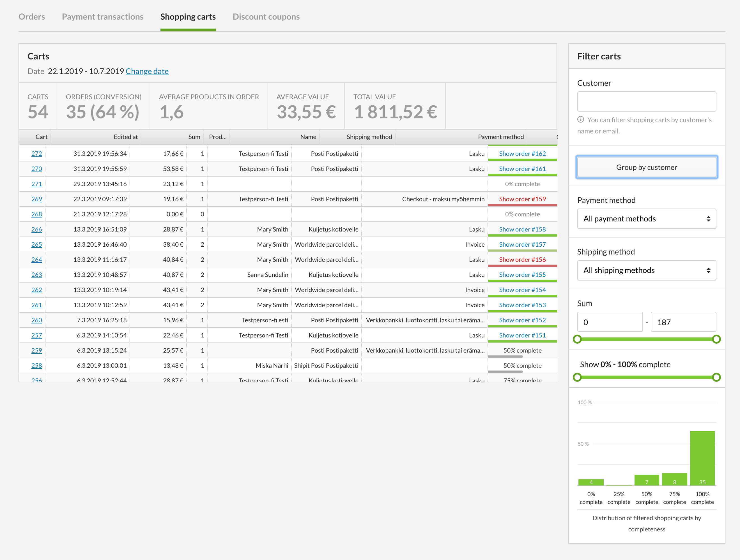Image resolution: width=740 pixels, height=560 pixels.
Task: Click Show order #162
Action: 522,154
